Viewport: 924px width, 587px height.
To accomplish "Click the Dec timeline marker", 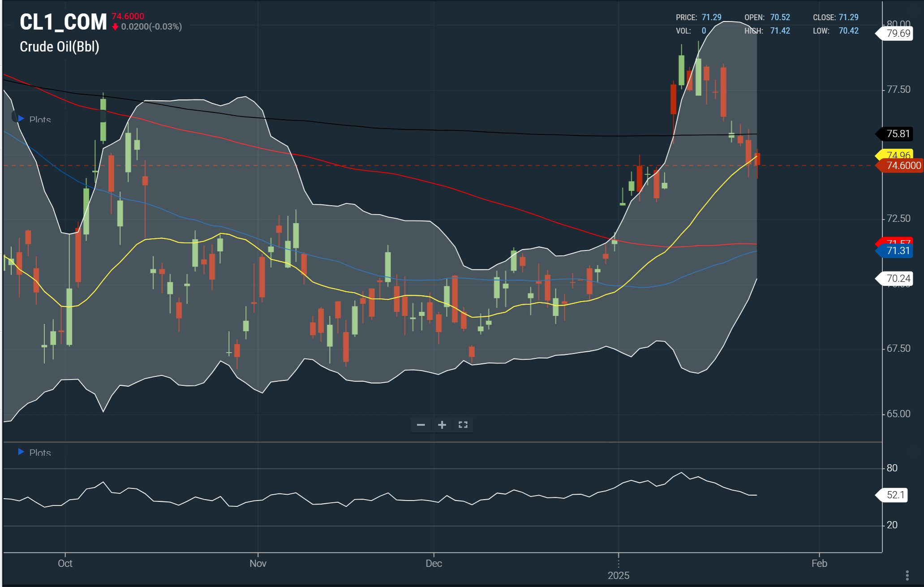I will [x=434, y=564].
